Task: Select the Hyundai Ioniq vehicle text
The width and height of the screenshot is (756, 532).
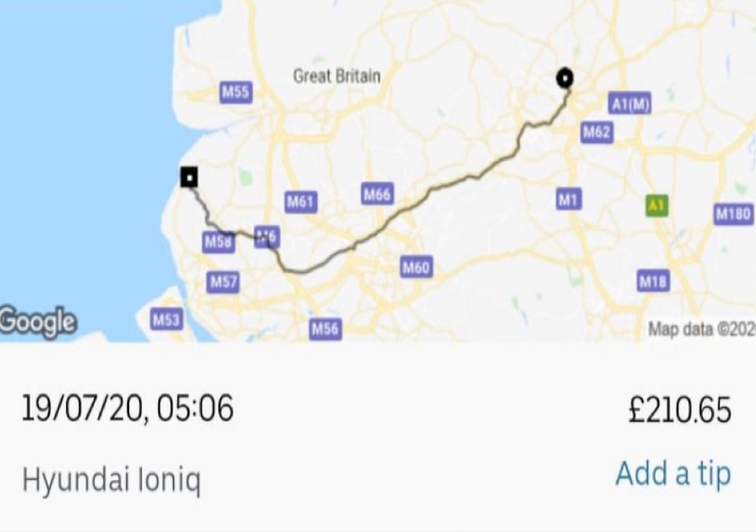Action: coord(111,481)
